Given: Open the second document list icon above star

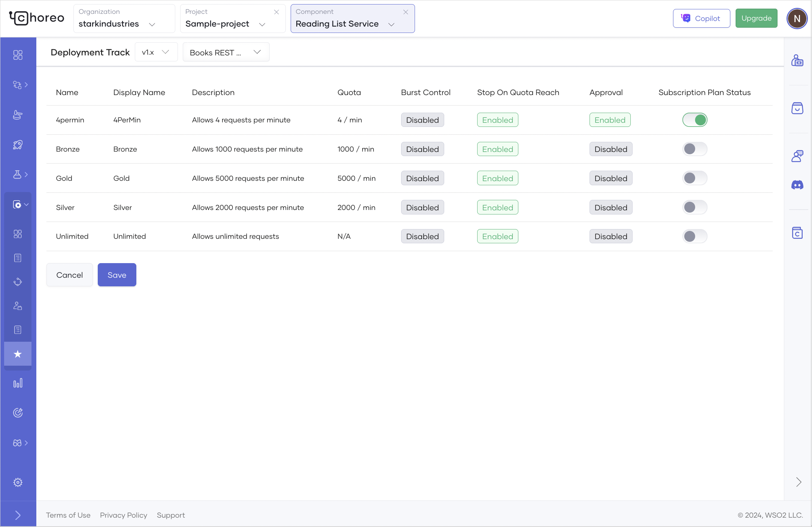Looking at the screenshot, I should pos(18,330).
